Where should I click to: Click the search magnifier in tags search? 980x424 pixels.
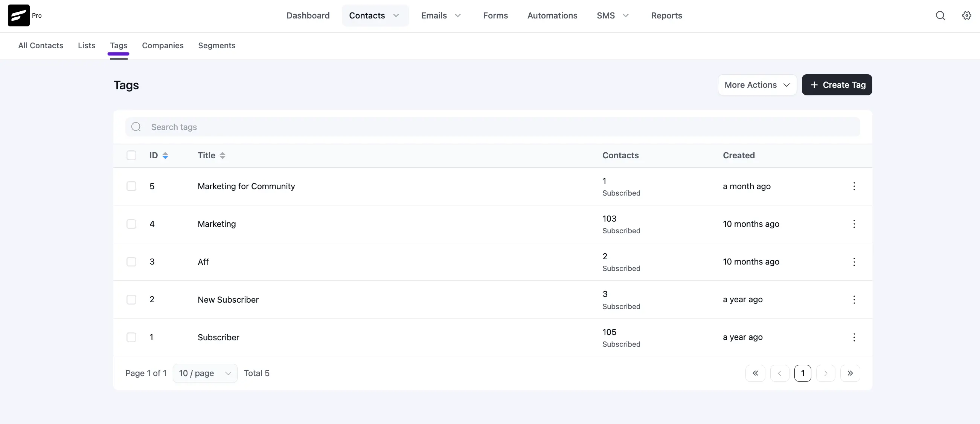click(136, 127)
